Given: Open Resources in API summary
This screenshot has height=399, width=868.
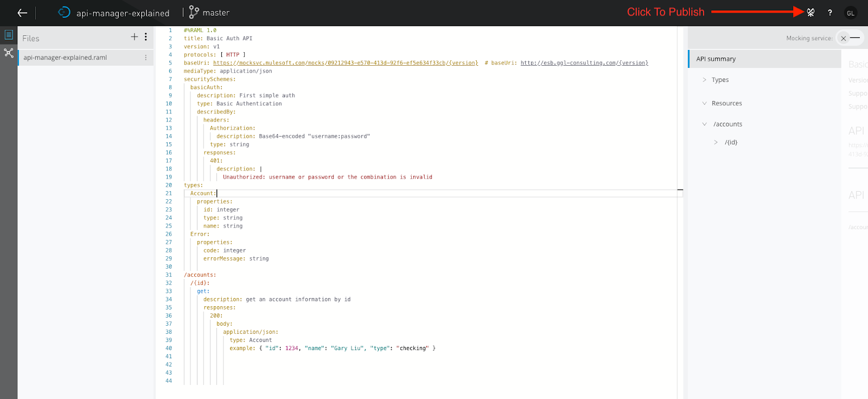Looking at the screenshot, I should coord(726,103).
